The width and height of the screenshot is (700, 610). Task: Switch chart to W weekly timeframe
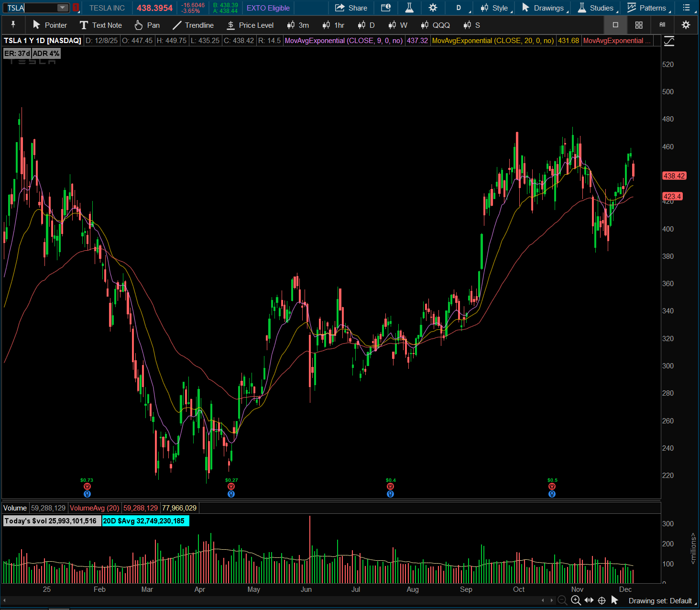398,25
